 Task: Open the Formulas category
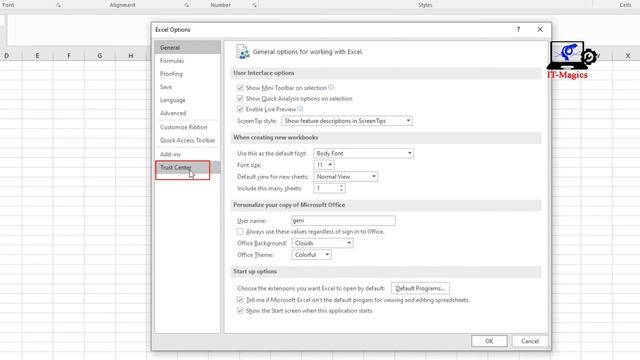[x=187, y=60]
